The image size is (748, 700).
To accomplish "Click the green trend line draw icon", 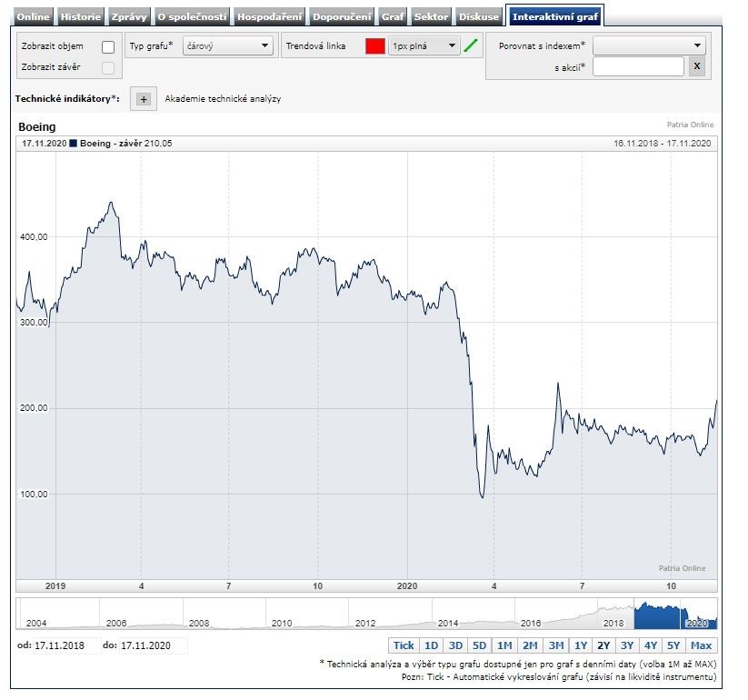I will (471, 46).
